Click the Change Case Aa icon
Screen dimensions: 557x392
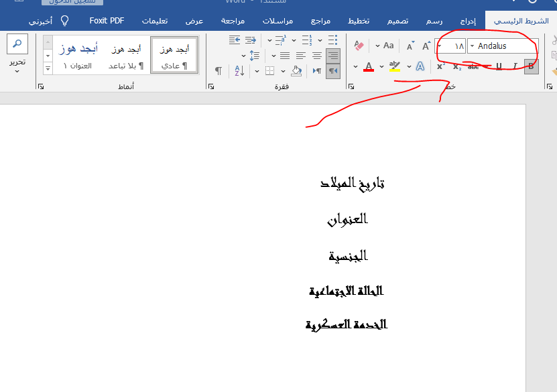[388, 46]
